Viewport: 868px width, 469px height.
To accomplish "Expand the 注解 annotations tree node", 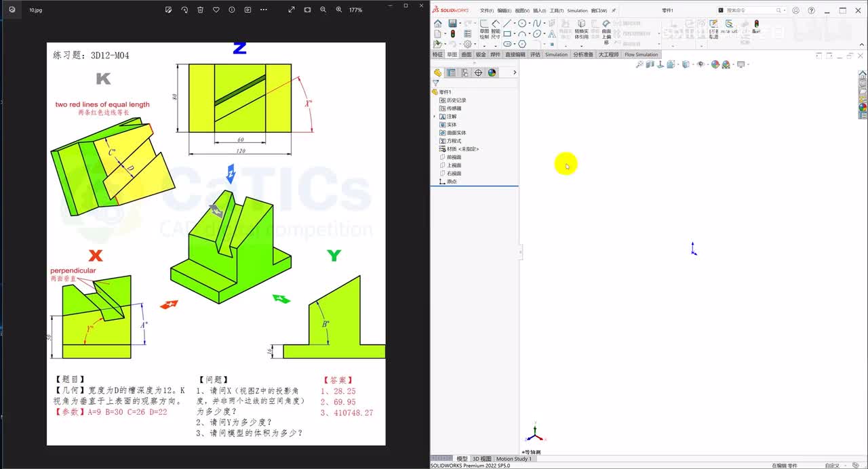I will [434, 117].
